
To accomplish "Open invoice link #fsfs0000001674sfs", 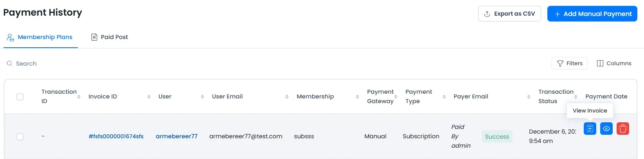I will pyautogui.click(x=116, y=136).
